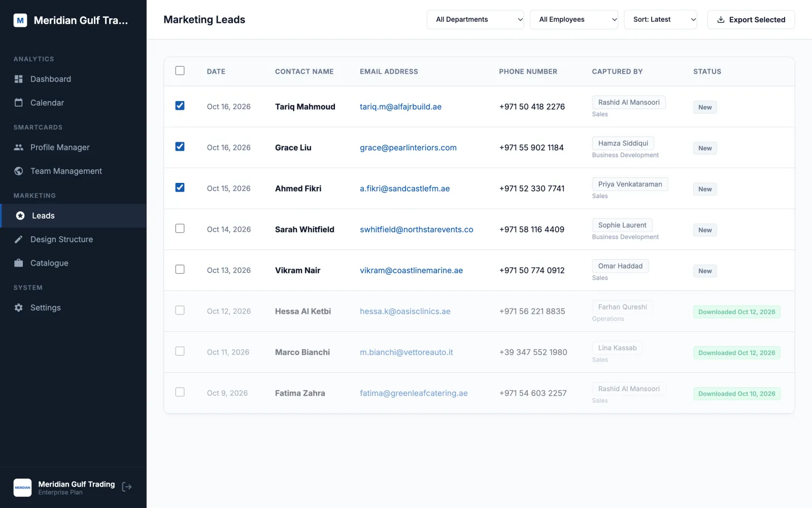Viewport: 812px width, 508px height.
Task: Click email vikram@coastlinemarine.ae
Action: pos(411,271)
